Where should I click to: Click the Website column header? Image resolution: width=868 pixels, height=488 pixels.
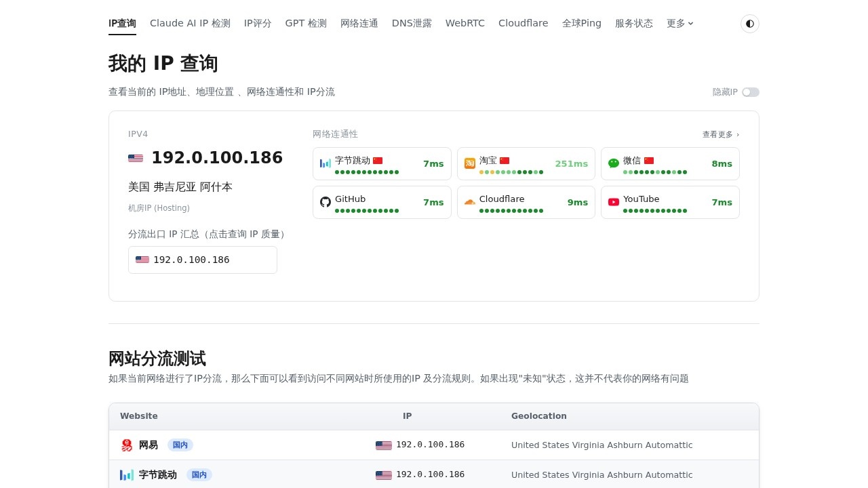[139, 416]
